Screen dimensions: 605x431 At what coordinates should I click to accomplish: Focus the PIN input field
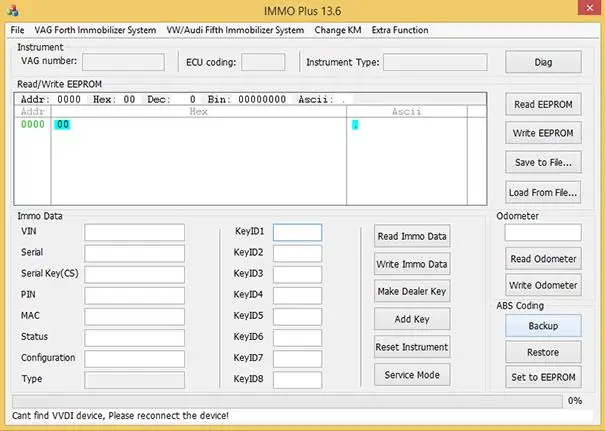pos(134,296)
